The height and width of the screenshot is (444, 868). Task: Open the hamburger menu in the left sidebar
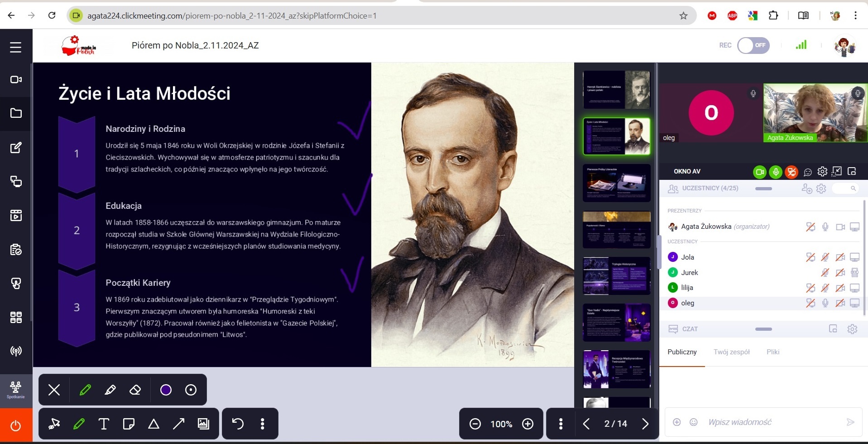(16, 47)
